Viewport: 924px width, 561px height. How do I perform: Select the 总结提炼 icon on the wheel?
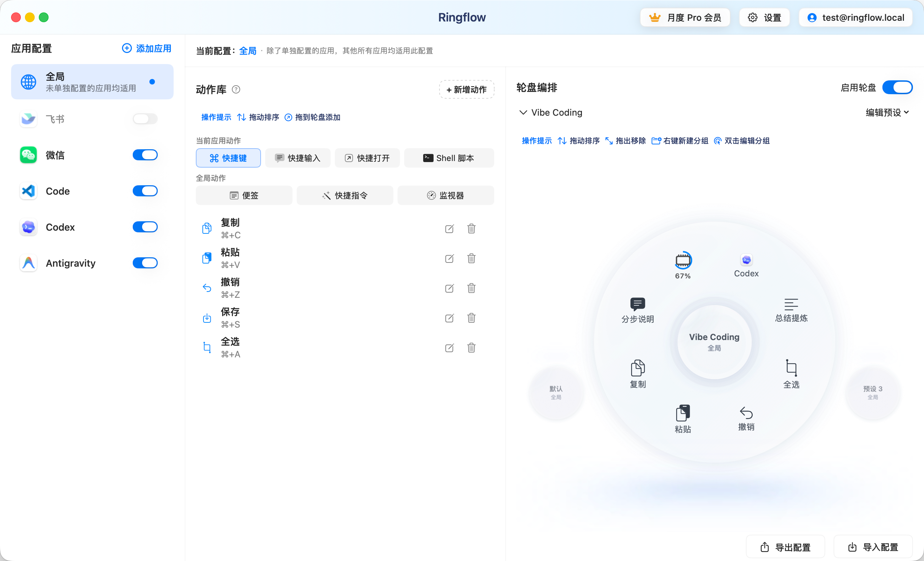(x=791, y=310)
